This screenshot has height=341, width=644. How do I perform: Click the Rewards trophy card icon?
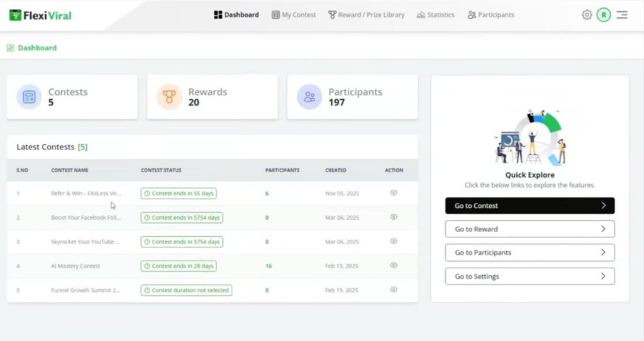click(x=169, y=97)
